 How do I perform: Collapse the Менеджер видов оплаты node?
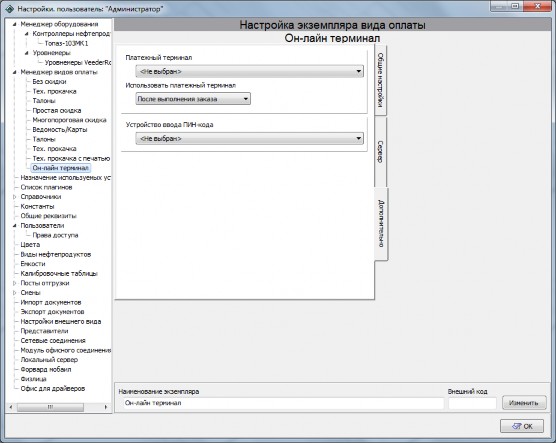click(x=15, y=72)
